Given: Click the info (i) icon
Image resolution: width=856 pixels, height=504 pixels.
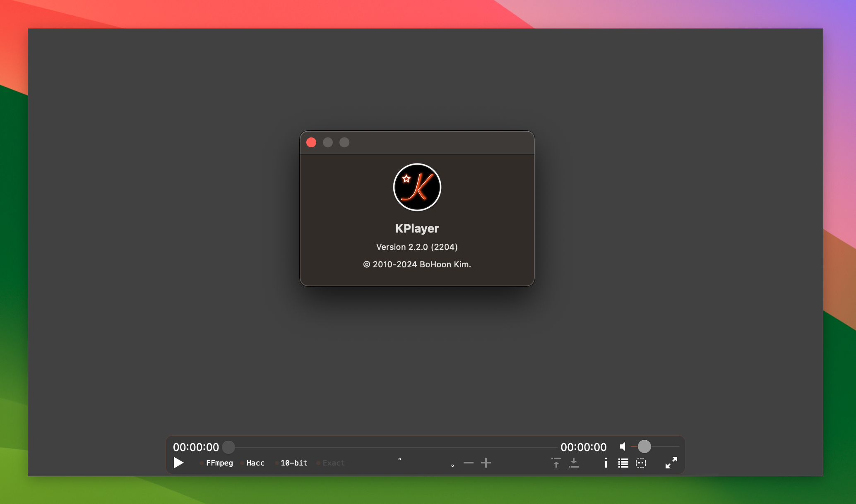Looking at the screenshot, I should [x=605, y=462].
